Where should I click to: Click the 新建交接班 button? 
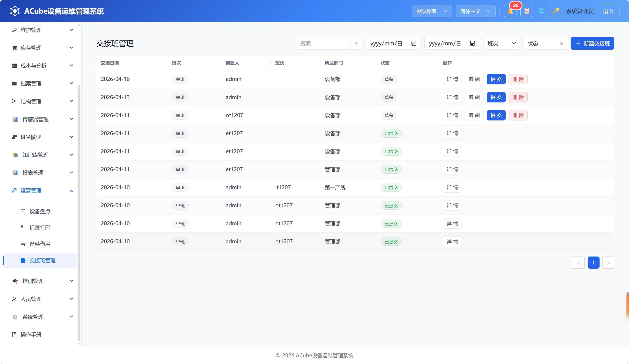[x=592, y=44]
